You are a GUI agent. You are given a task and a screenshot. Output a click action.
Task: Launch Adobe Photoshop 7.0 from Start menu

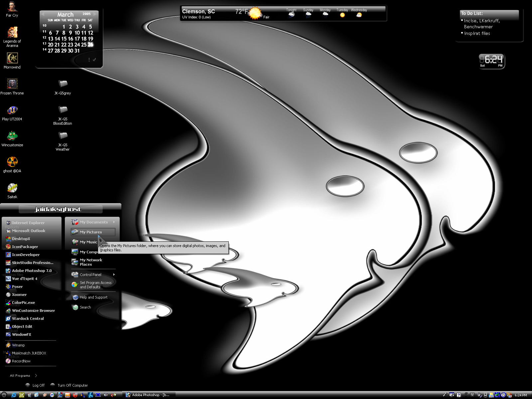32,271
